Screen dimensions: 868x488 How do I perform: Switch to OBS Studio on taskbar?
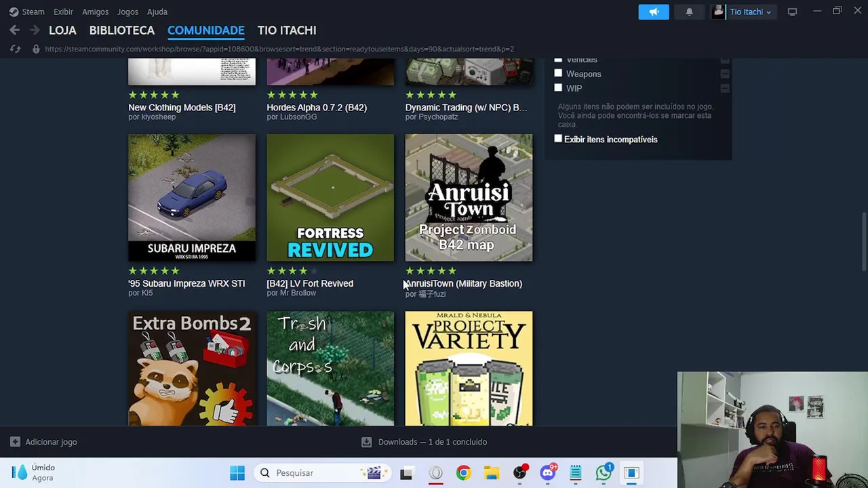click(x=519, y=473)
